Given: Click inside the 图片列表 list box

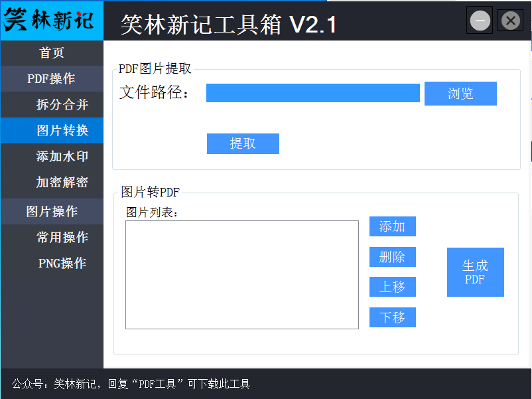Looking at the screenshot, I should 242,275.
